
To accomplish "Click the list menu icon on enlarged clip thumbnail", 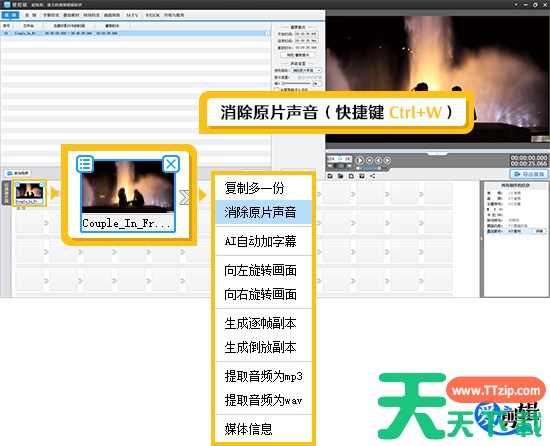I will coord(85,164).
